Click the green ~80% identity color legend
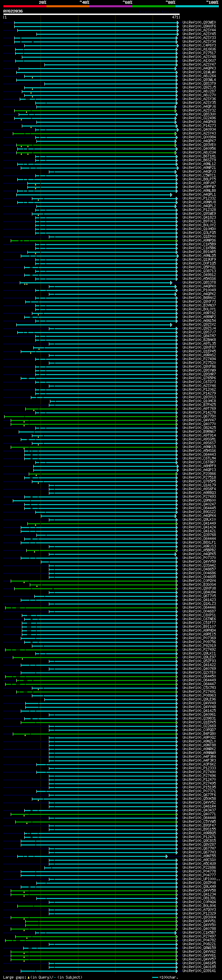The height and width of the screenshot is (980, 222). coord(154,6)
